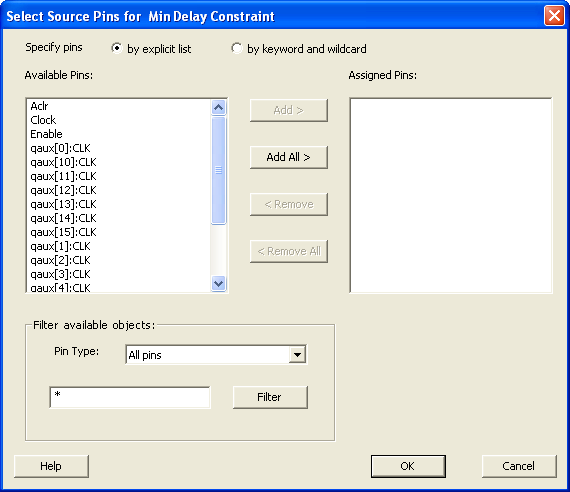This screenshot has width=570, height=492.
Task: Select the Clock pin entry
Action: click(x=119, y=120)
